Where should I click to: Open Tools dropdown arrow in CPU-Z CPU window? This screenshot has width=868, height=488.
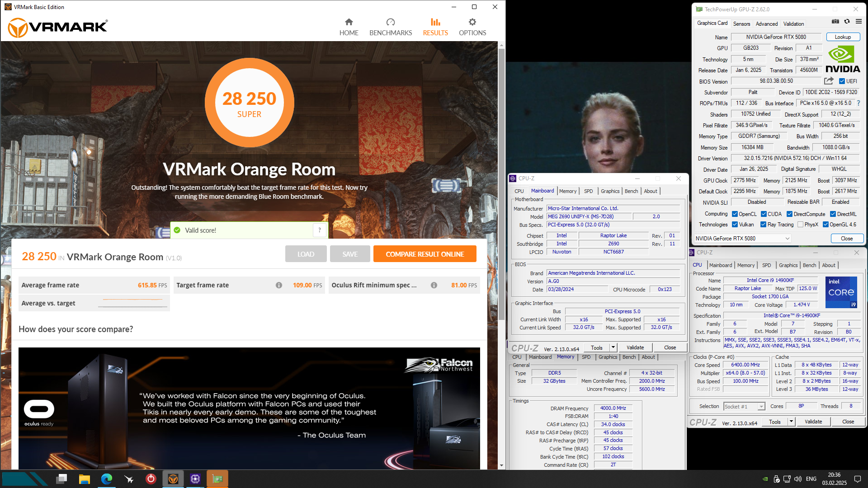tap(792, 422)
